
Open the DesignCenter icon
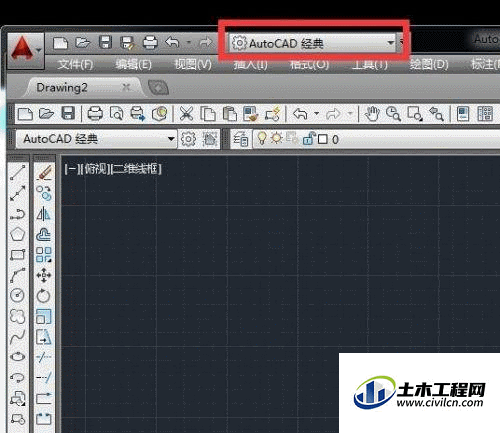tap(485, 113)
